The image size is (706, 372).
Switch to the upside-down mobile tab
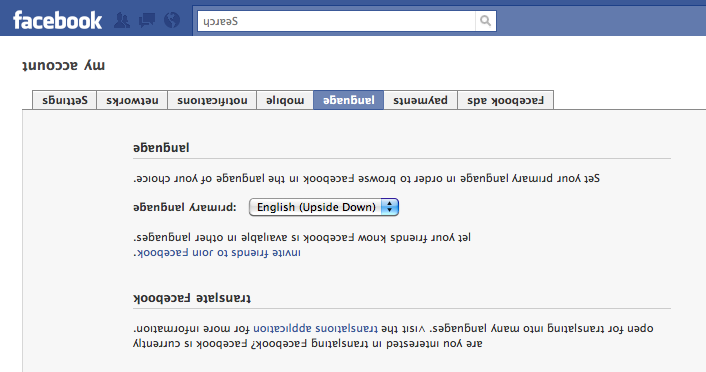click(285, 100)
